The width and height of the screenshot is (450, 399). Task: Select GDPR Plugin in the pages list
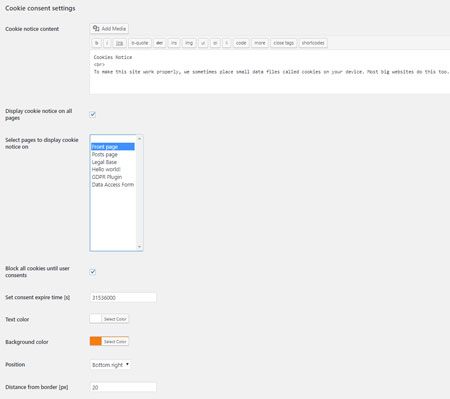click(113, 177)
